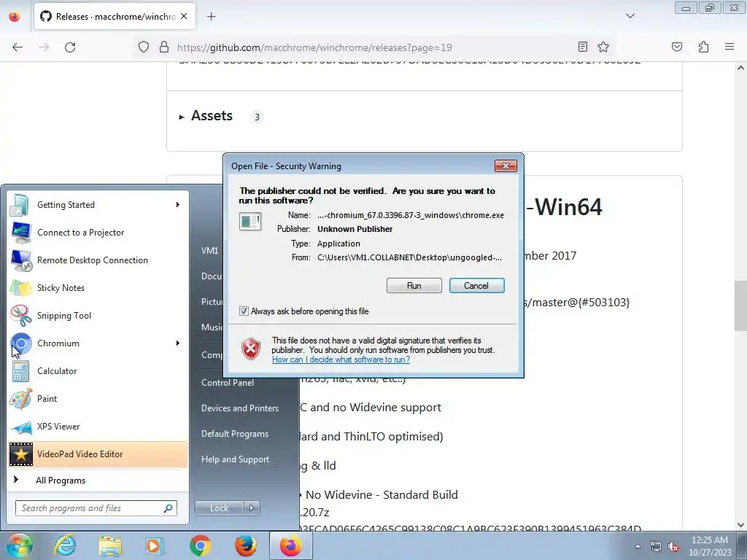Click the network tray icon

click(656, 546)
